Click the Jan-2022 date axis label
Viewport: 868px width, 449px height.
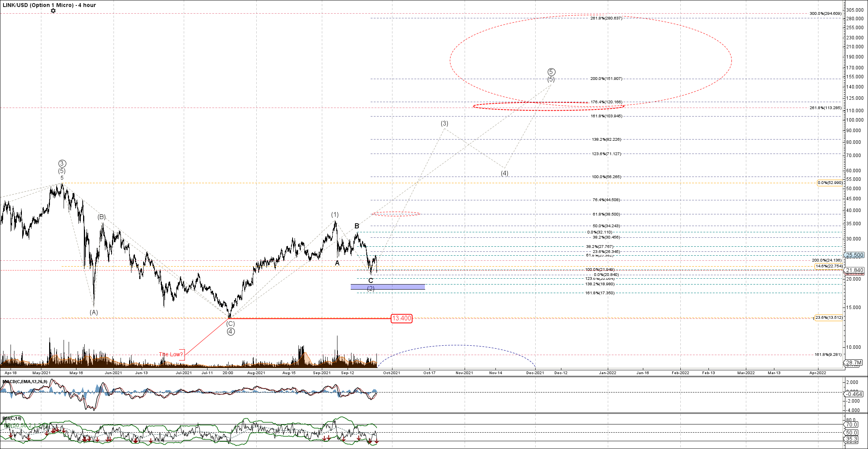point(607,373)
